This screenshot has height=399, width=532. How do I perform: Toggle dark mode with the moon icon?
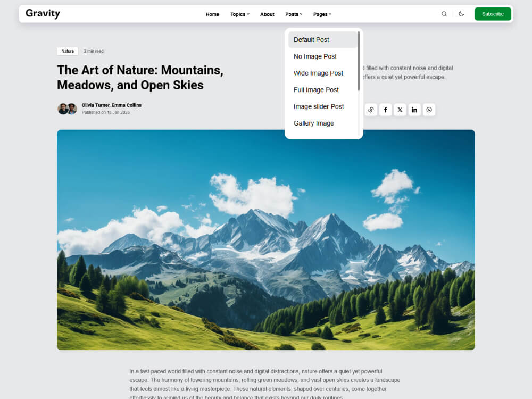point(461,14)
